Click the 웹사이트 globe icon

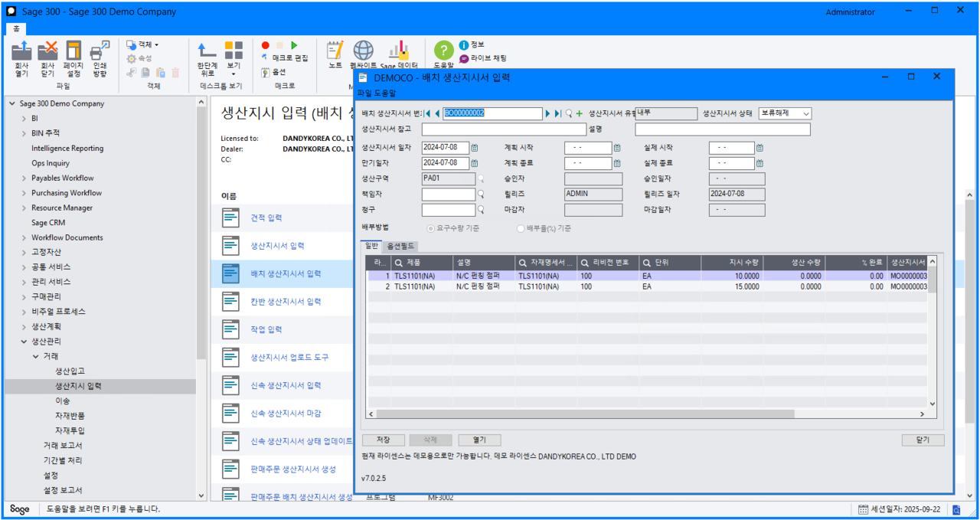pyautogui.click(x=363, y=51)
